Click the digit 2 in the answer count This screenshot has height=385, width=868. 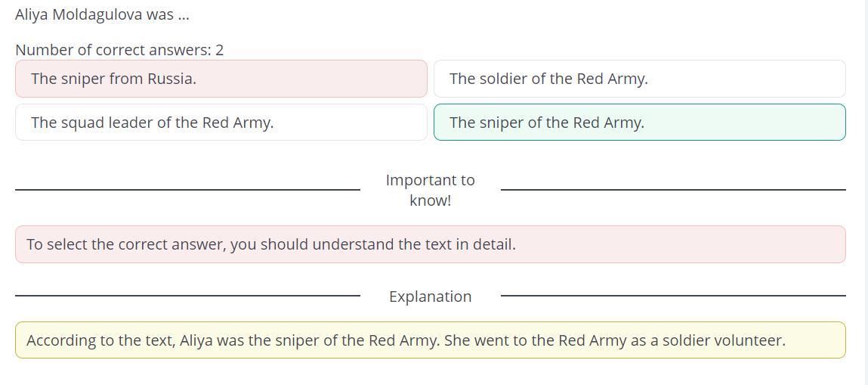point(220,50)
